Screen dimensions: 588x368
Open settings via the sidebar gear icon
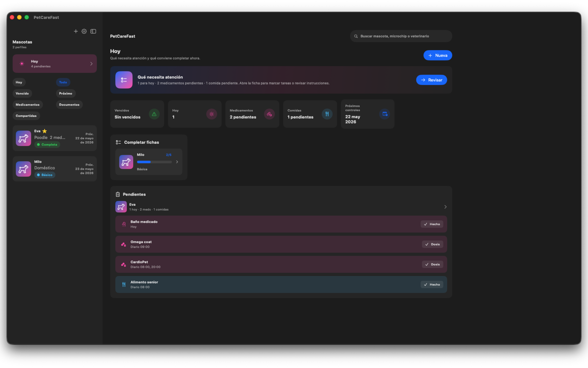tap(84, 31)
